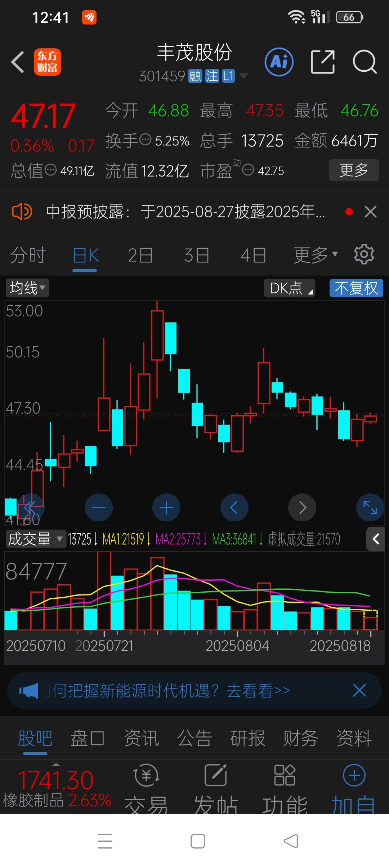Expand 更多 period dropdown
The height and width of the screenshot is (868, 389).
click(x=316, y=255)
